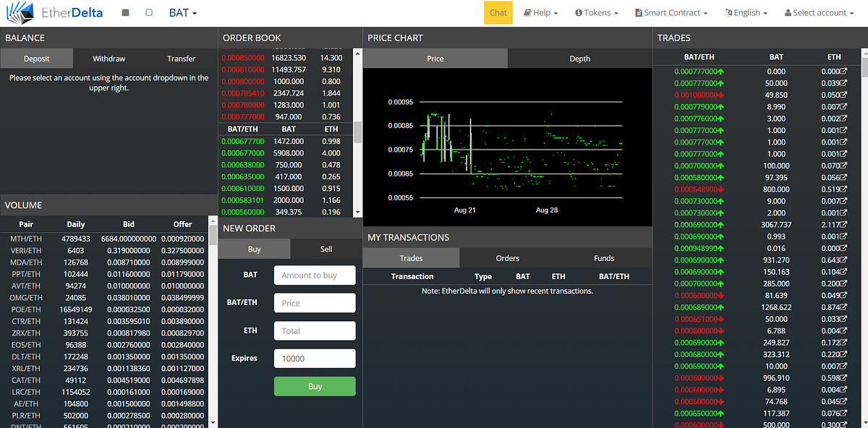The height and width of the screenshot is (428, 868).
Task: Click the Help book icon
Action: point(528,12)
